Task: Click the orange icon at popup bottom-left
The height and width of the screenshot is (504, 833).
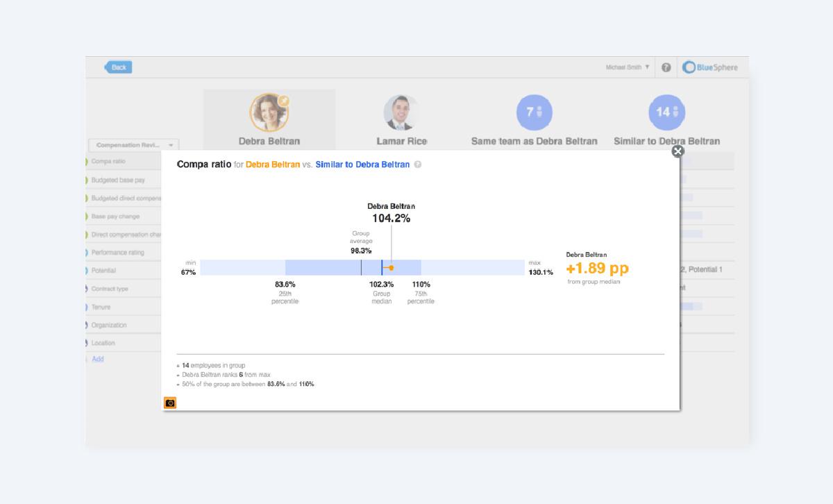Action: (x=170, y=403)
